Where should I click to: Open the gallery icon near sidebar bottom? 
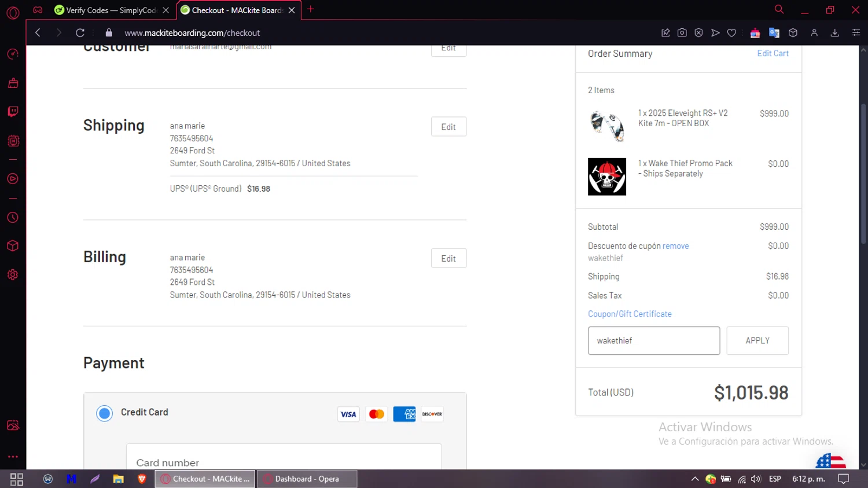(x=13, y=425)
